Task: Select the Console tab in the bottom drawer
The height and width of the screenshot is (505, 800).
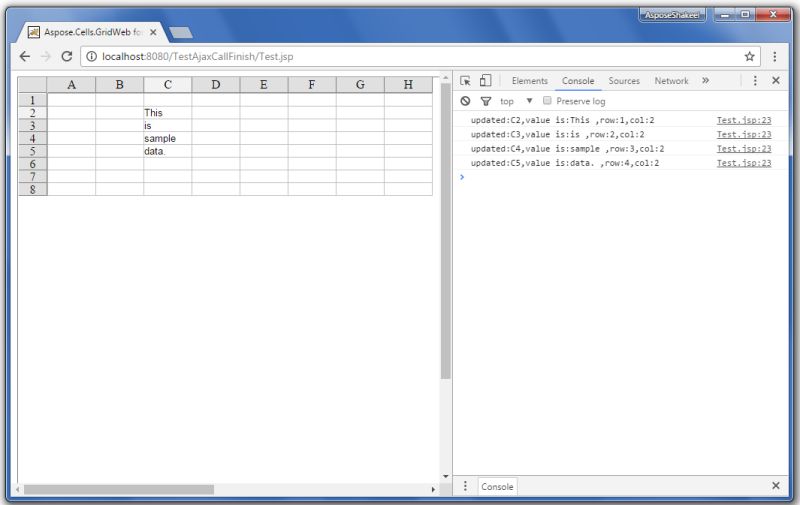Action: pyautogui.click(x=497, y=487)
